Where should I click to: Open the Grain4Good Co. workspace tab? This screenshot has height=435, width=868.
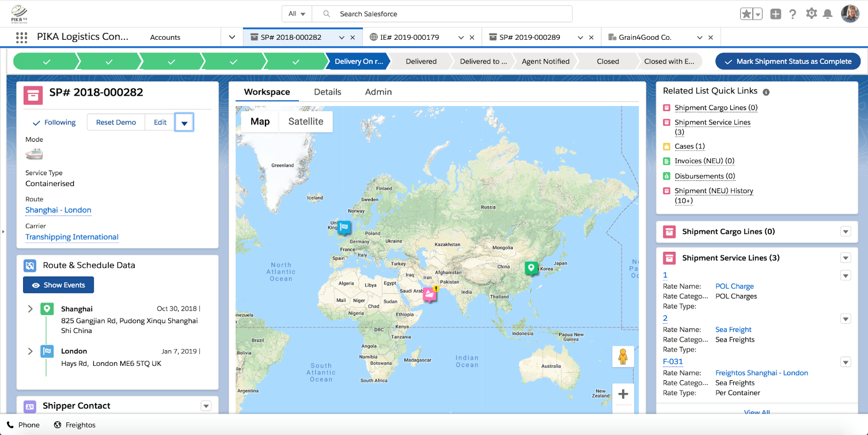pyautogui.click(x=645, y=37)
